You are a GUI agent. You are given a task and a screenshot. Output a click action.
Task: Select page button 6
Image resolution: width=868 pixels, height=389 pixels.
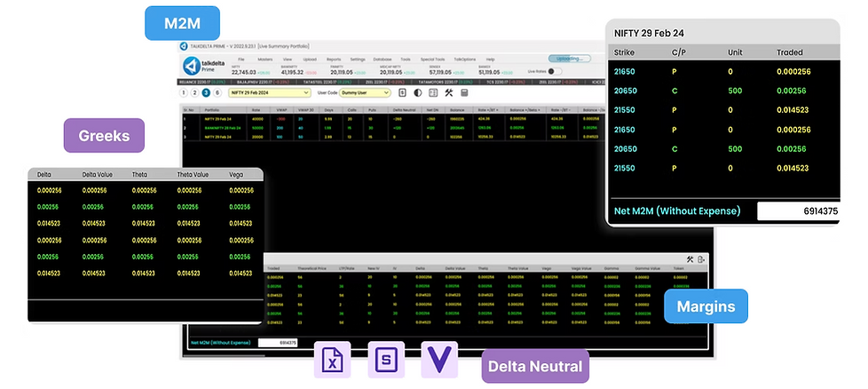[x=217, y=92]
